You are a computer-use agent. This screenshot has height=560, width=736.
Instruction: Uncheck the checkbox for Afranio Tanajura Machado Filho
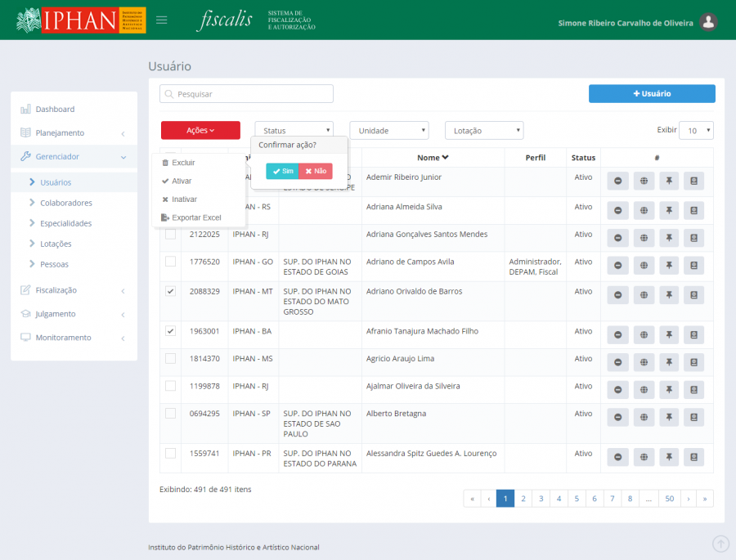click(x=170, y=331)
